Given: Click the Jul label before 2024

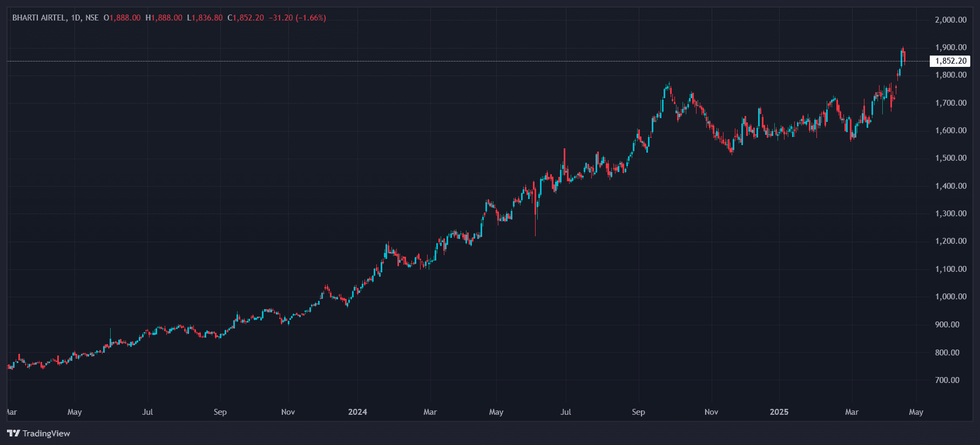Looking at the screenshot, I should tap(147, 412).
